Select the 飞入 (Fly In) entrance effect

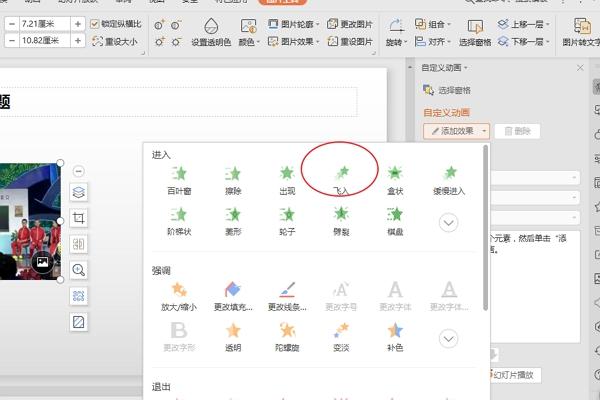(x=341, y=176)
